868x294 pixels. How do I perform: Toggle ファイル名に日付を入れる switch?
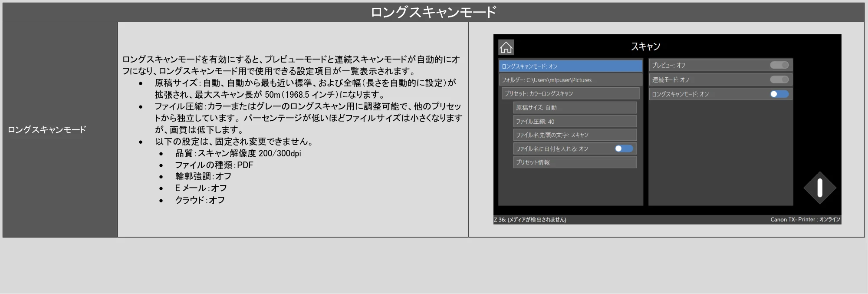coord(624,149)
